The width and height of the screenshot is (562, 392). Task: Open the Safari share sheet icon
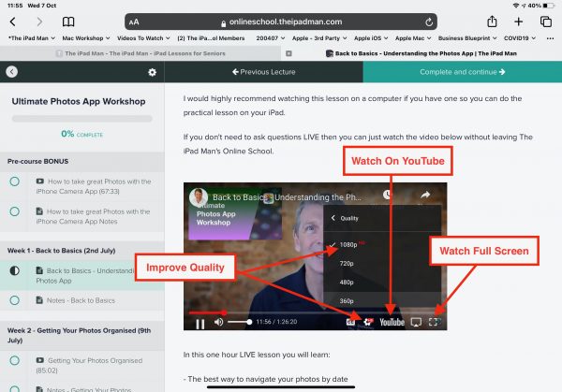pyautogui.click(x=492, y=22)
